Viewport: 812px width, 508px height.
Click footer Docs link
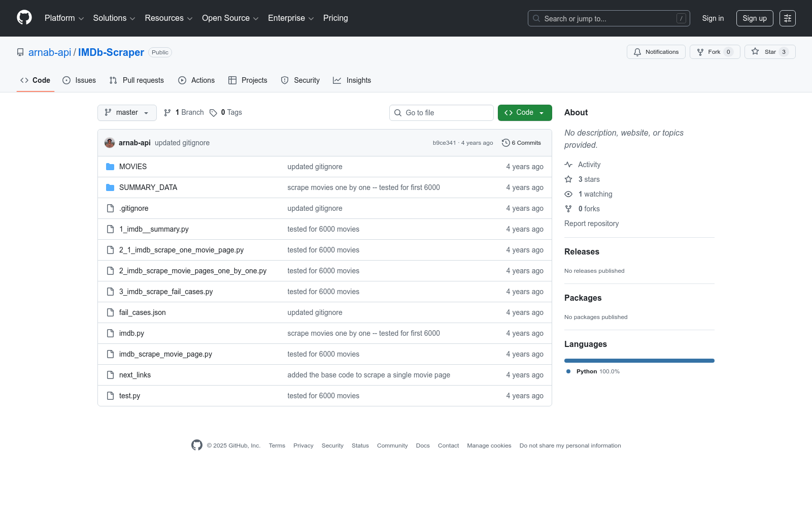423,446
